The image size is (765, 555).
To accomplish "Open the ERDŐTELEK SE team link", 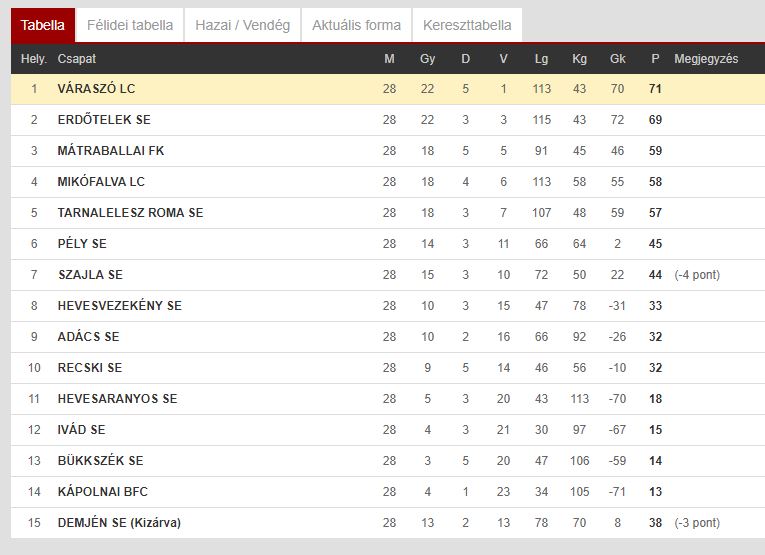I will pos(104,119).
